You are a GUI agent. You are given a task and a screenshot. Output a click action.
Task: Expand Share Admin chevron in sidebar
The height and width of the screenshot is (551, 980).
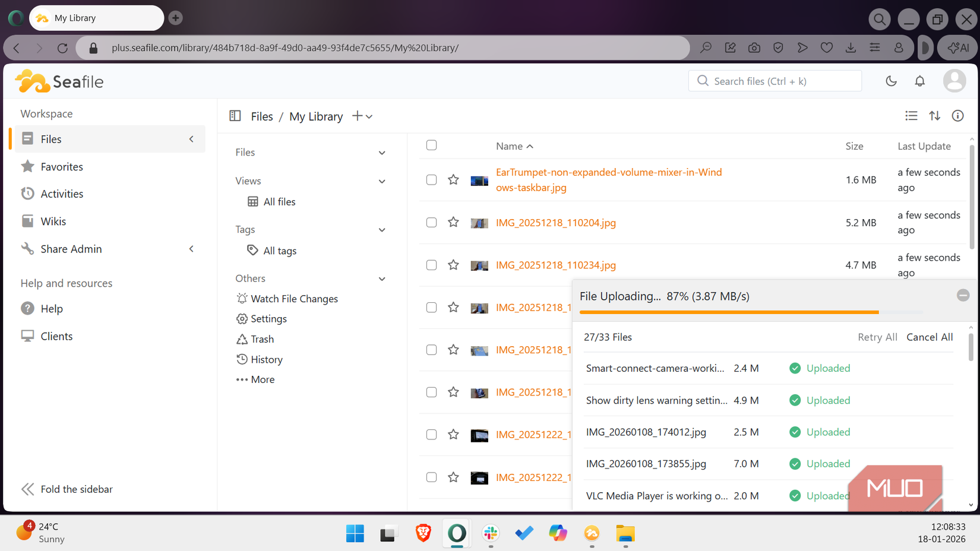pyautogui.click(x=191, y=249)
